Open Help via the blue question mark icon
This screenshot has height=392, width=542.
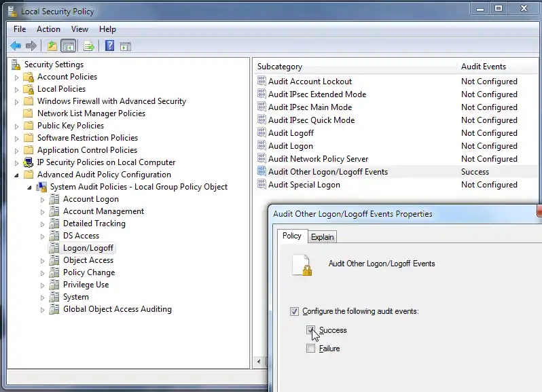coord(109,46)
